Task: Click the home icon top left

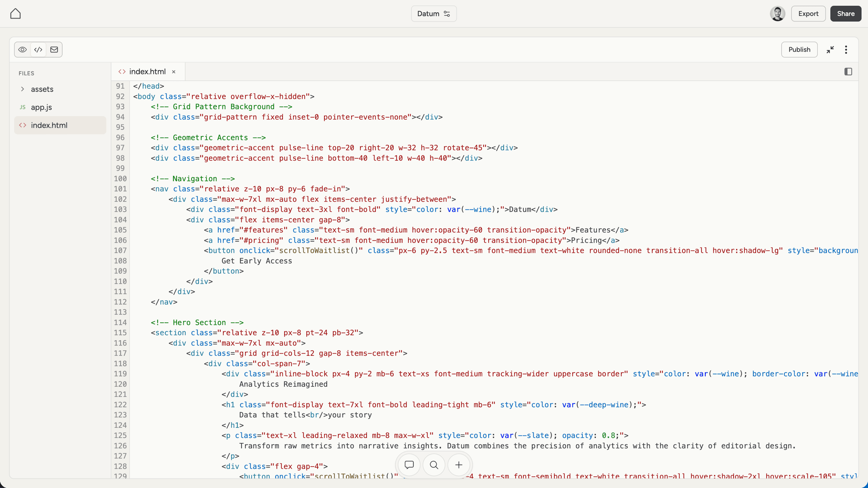Action: tap(15, 14)
